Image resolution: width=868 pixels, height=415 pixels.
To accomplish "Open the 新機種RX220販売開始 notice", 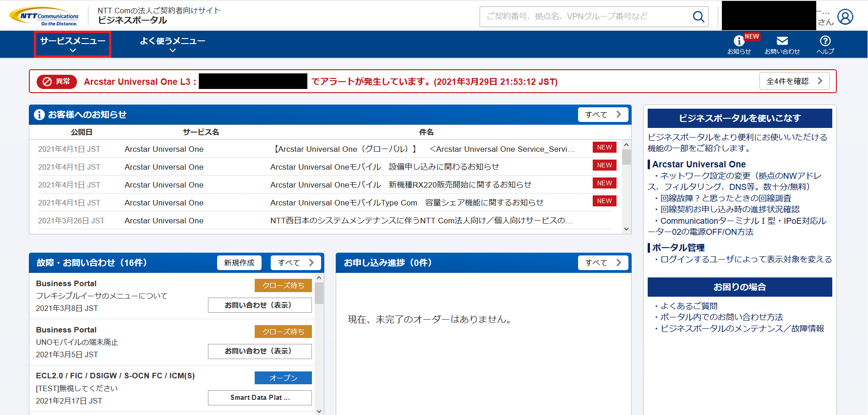I will pos(401,185).
